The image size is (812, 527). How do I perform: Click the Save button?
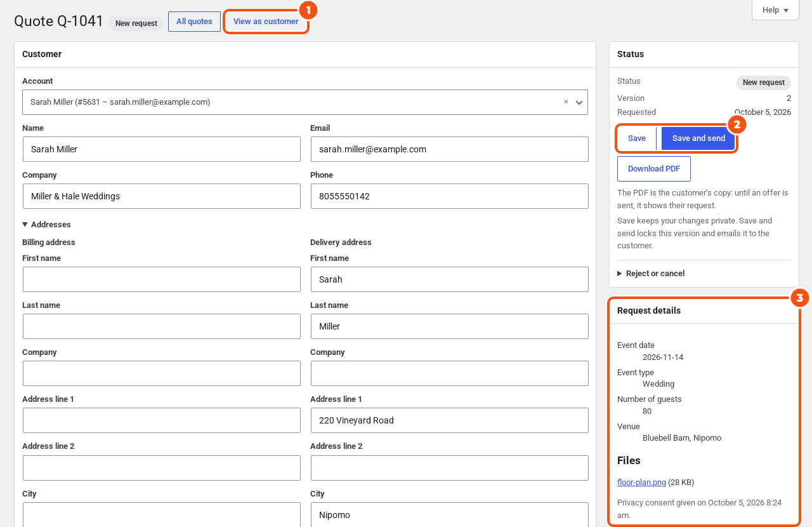(637, 138)
